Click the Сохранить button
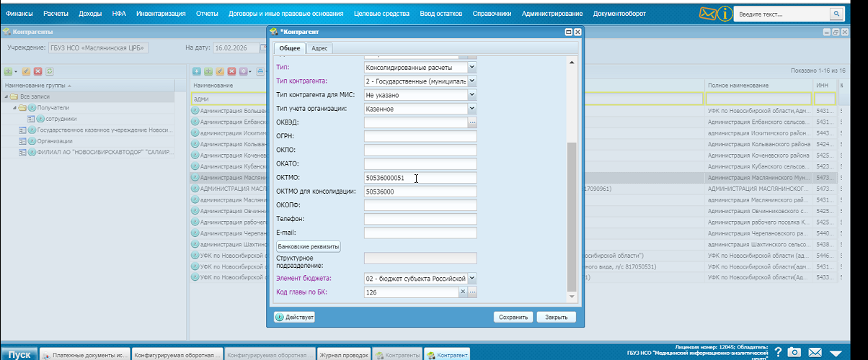The width and height of the screenshot is (868, 360). point(513,317)
